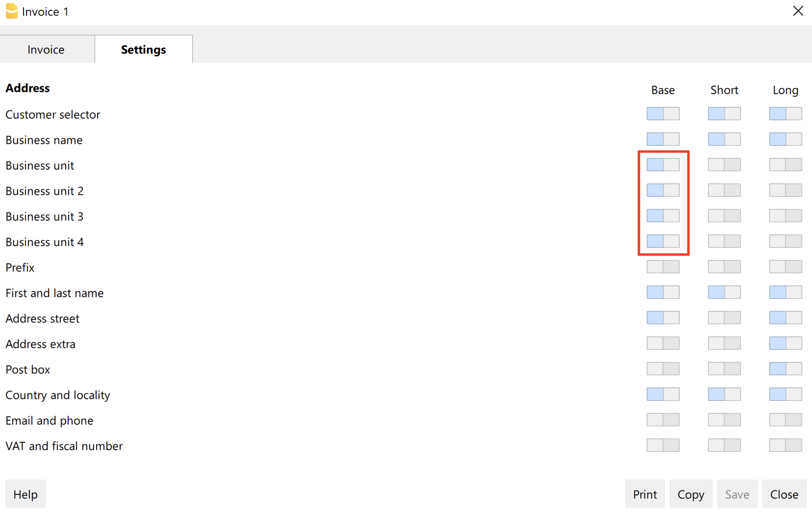
Task: Enable Business unit 3 in Short column
Action: tap(724, 216)
